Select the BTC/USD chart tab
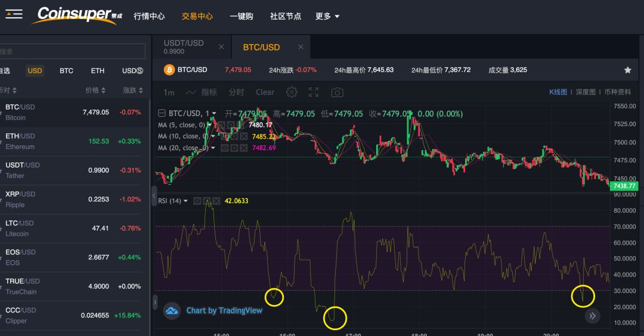Viewport: 644px width, 336px height. point(271,47)
